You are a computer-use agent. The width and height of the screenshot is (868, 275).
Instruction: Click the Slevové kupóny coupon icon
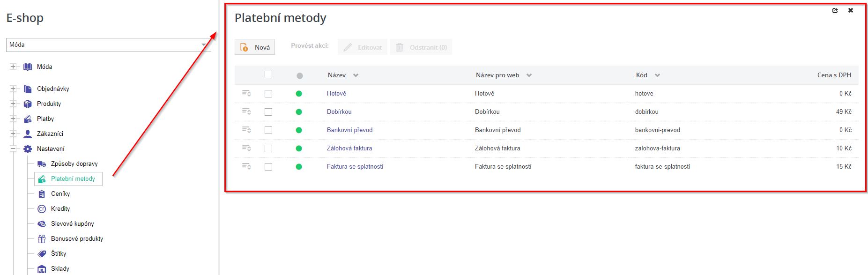42,224
